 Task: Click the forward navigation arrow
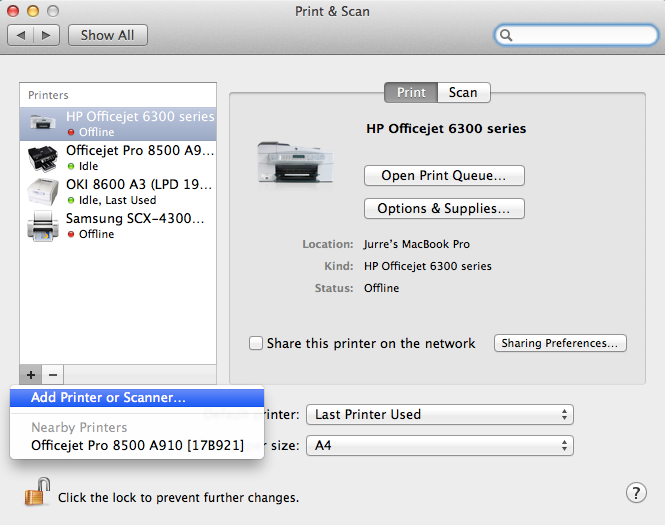point(46,35)
